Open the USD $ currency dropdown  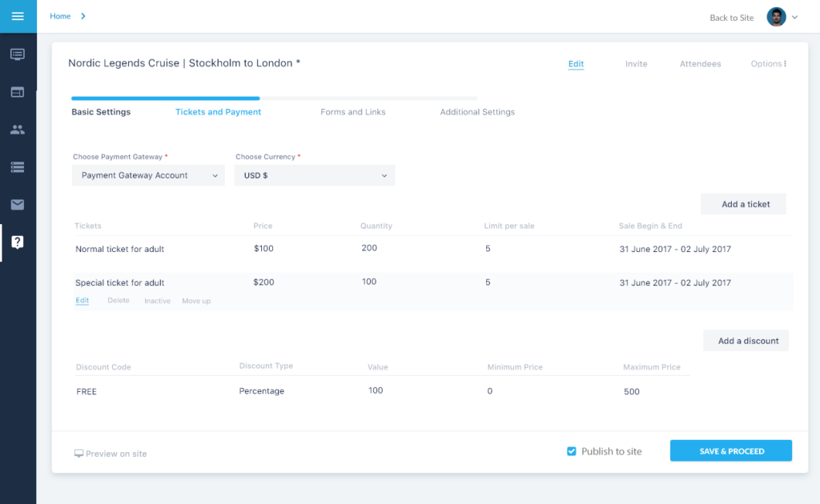coord(314,175)
